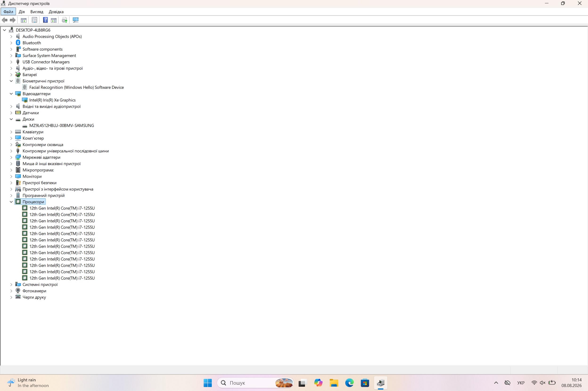The width and height of the screenshot is (588, 391).
Task: Select the MZ9L4512HBLU-00BMV-SAMSUNG disk
Action: point(62,126)
